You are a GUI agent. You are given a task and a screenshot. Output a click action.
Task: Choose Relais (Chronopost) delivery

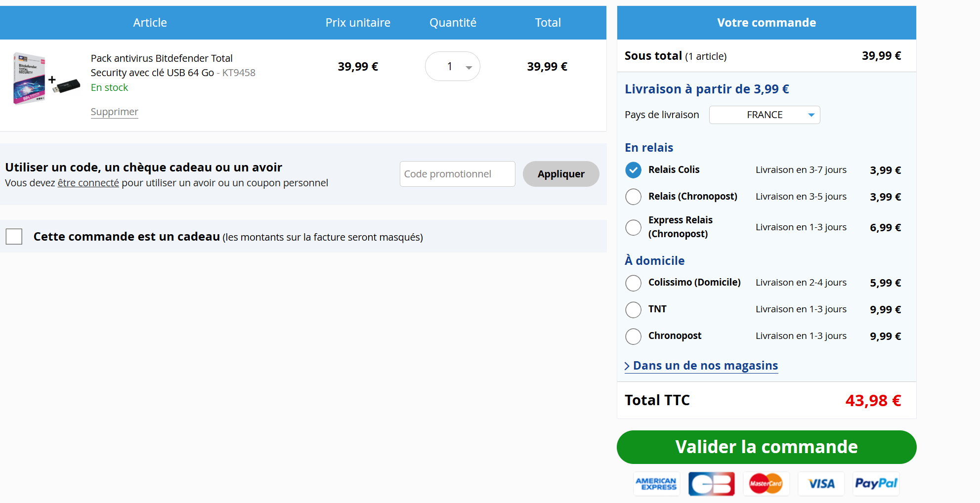click(633, 197)
